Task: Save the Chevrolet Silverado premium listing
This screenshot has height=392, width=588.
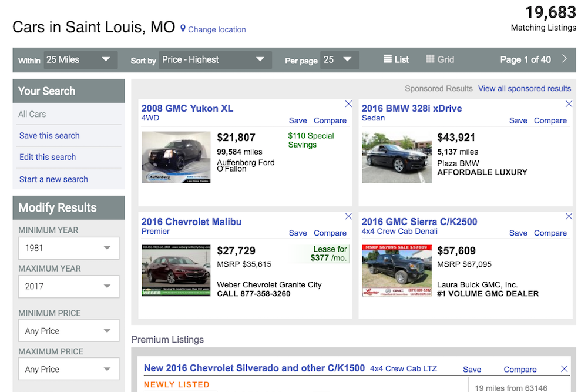Action: pos(472,370)
